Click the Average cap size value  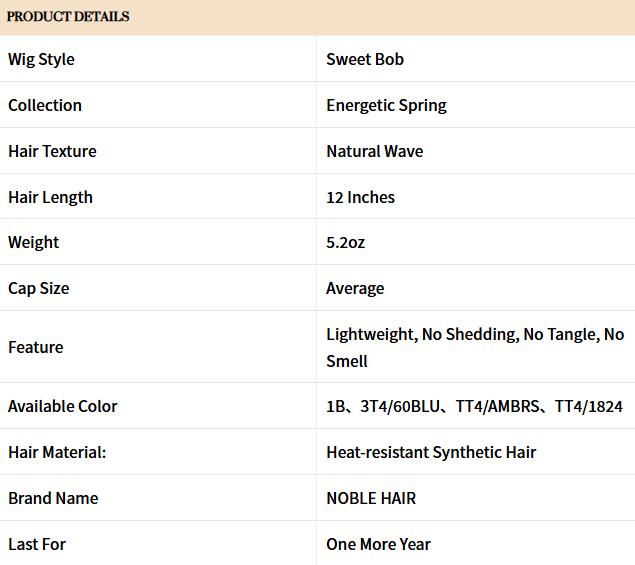355,288
